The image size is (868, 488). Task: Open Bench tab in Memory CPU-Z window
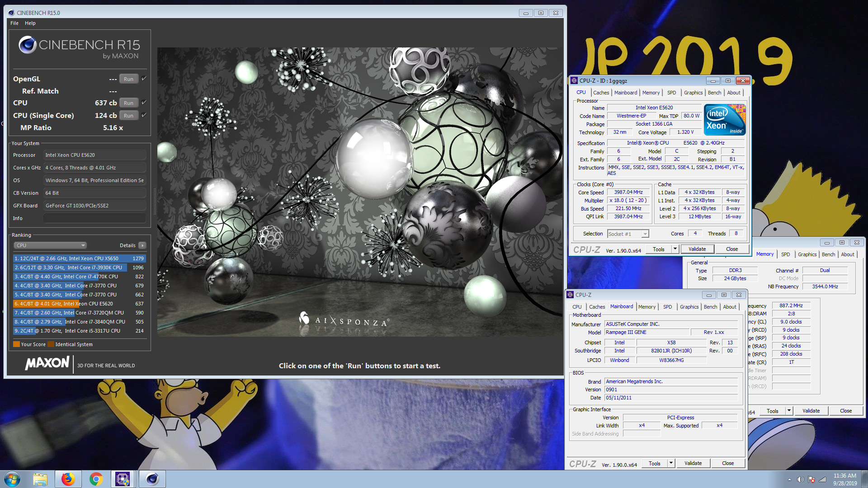828,254
